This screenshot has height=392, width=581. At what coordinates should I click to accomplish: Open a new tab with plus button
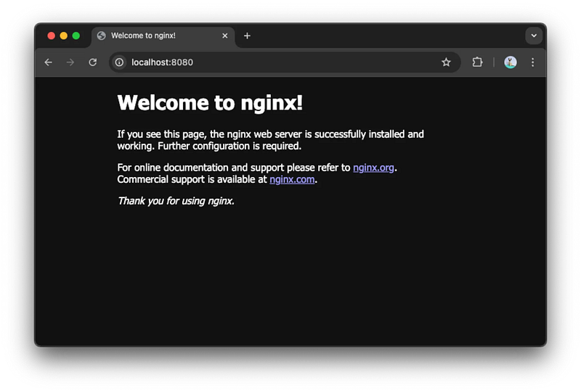pos(247,36)
